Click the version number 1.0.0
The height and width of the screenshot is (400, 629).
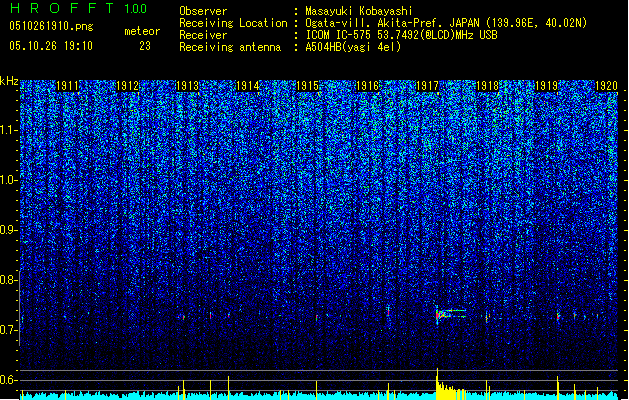(135, 8)
